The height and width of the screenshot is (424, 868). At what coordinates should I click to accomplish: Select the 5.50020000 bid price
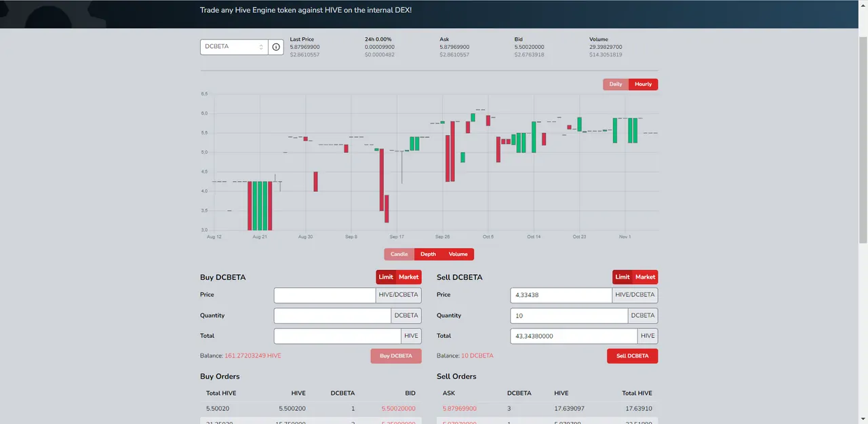coord(399,409)
